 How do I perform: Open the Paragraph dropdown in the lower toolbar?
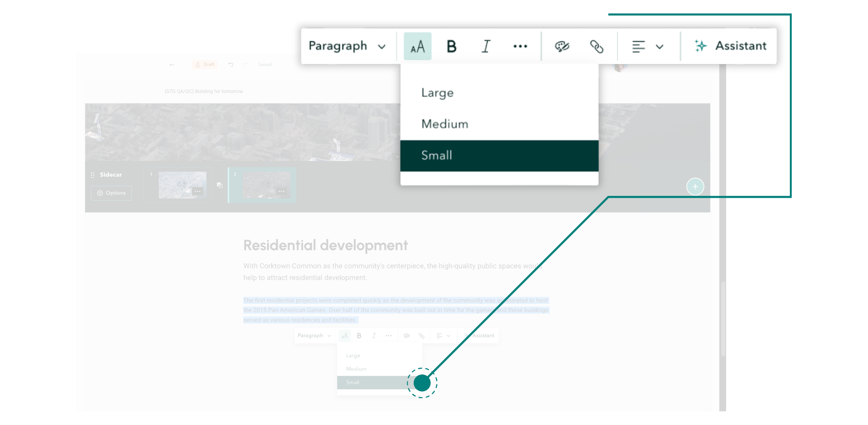(313, 335)
